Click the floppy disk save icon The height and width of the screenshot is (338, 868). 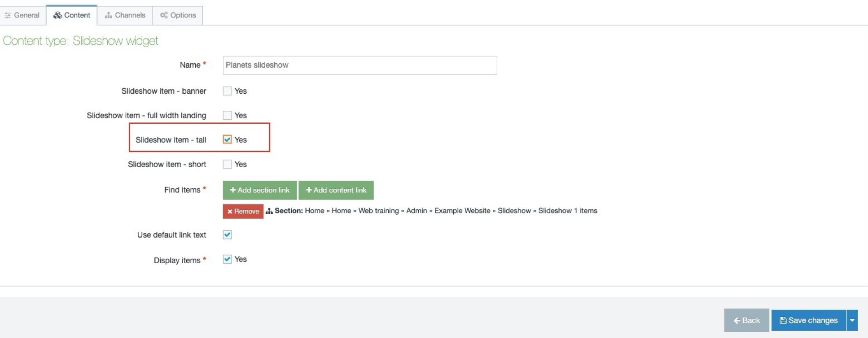[783, 321]
